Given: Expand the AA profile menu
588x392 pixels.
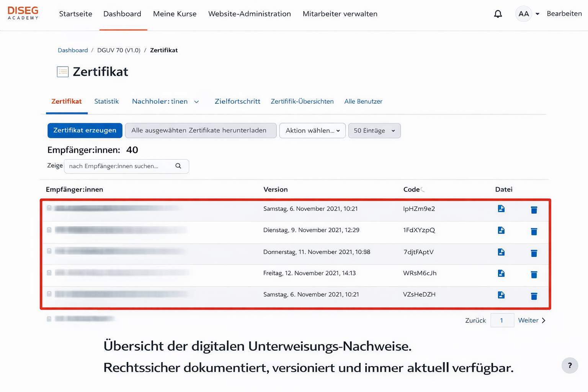Looking at the screenshot, I should 528,14.
